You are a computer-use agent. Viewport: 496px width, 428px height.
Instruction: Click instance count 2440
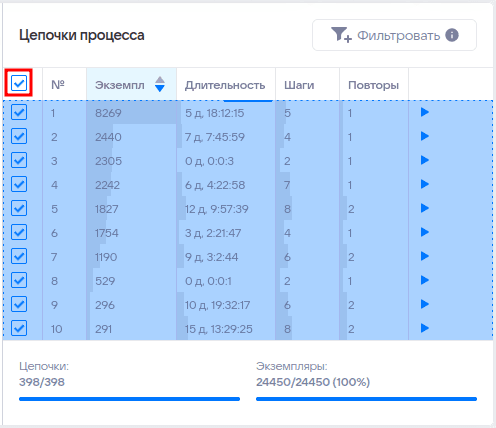108,137
